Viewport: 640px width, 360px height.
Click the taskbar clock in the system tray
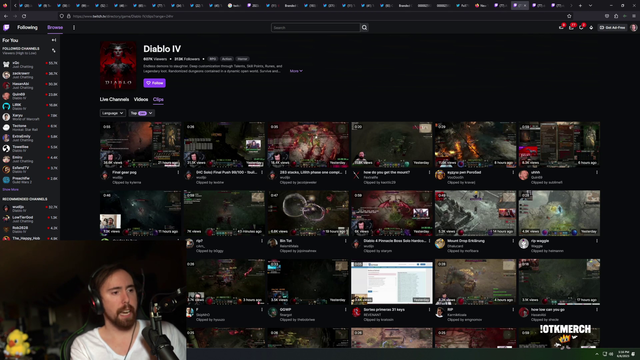point(623,354)
